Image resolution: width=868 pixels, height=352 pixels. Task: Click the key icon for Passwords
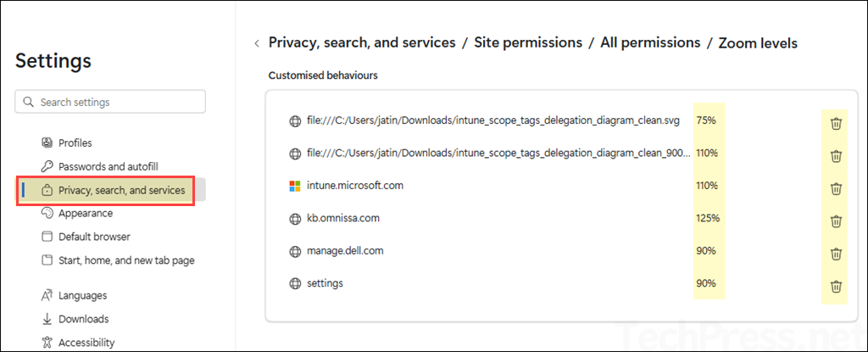click(x=47, y=165)
